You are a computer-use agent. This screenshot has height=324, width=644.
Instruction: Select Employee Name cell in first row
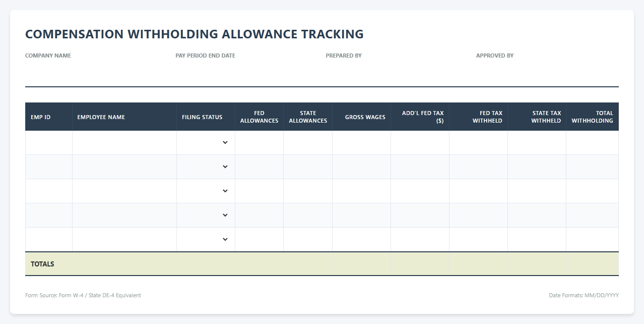point(124,143)
